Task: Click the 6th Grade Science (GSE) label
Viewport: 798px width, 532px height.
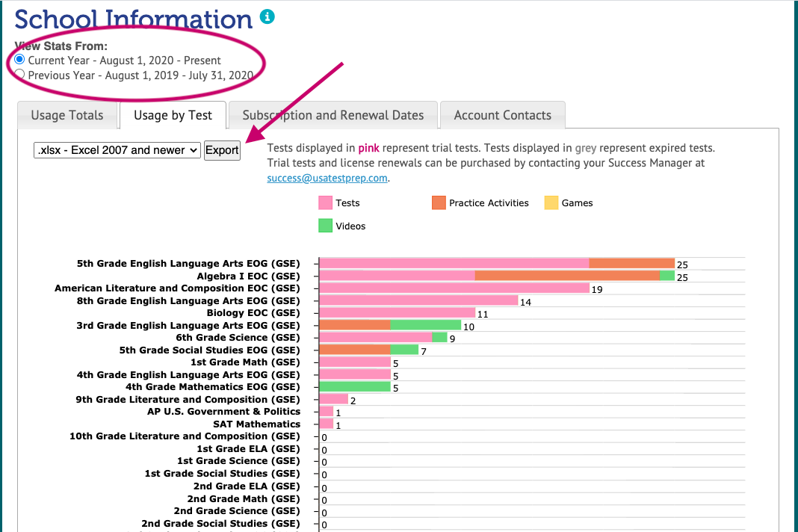Action: tap(238, 338)
